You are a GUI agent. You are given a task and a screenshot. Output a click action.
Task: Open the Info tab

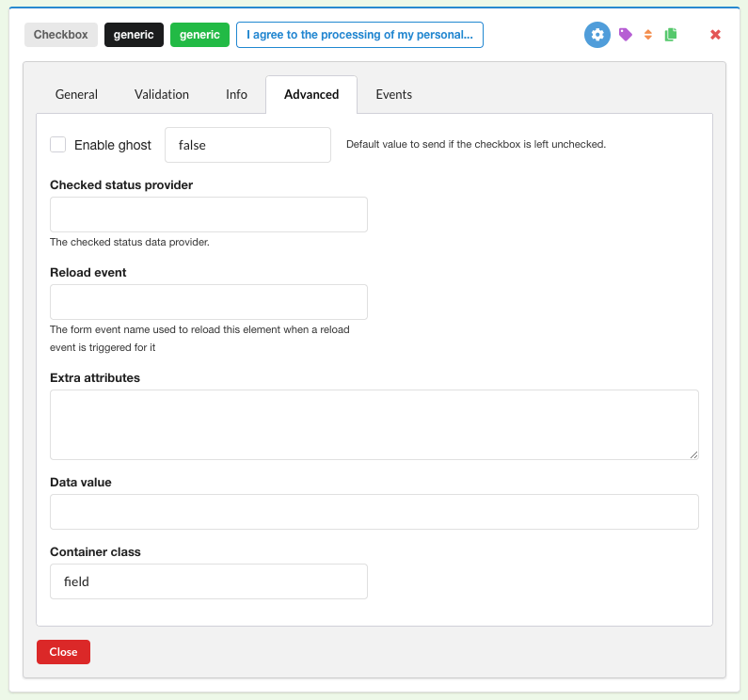pyautogui.click(x=236, y=94)
